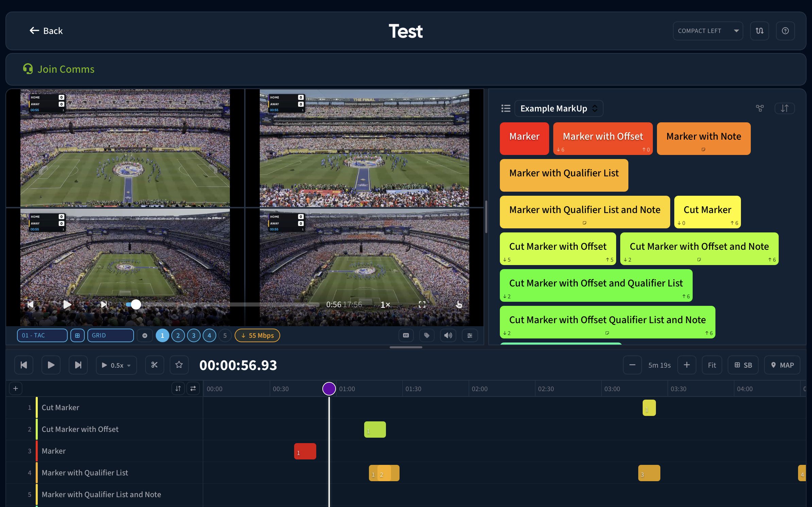Click the closed captions icon

[x=406, y=335]
